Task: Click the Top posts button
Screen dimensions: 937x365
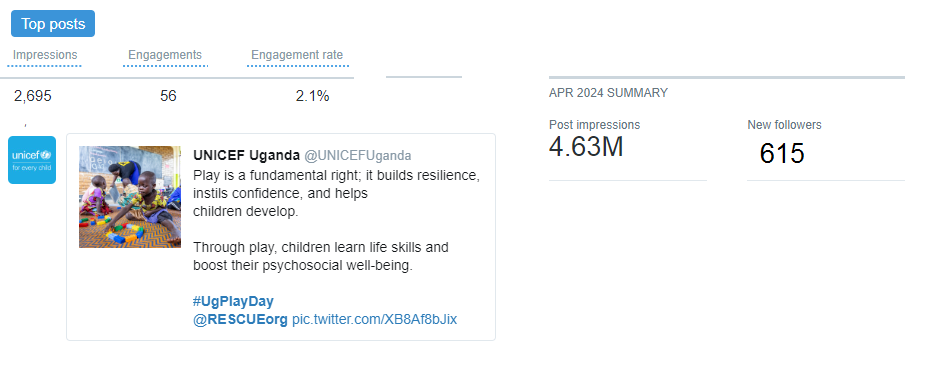Action: [x=53, y=24]
